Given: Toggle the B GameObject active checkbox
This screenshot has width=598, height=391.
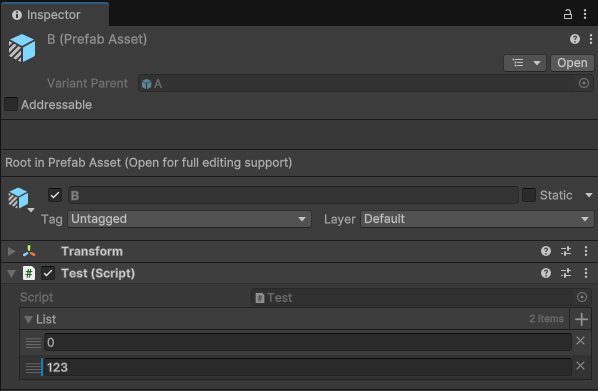Looking at the screenshot, I should (55, 195).
